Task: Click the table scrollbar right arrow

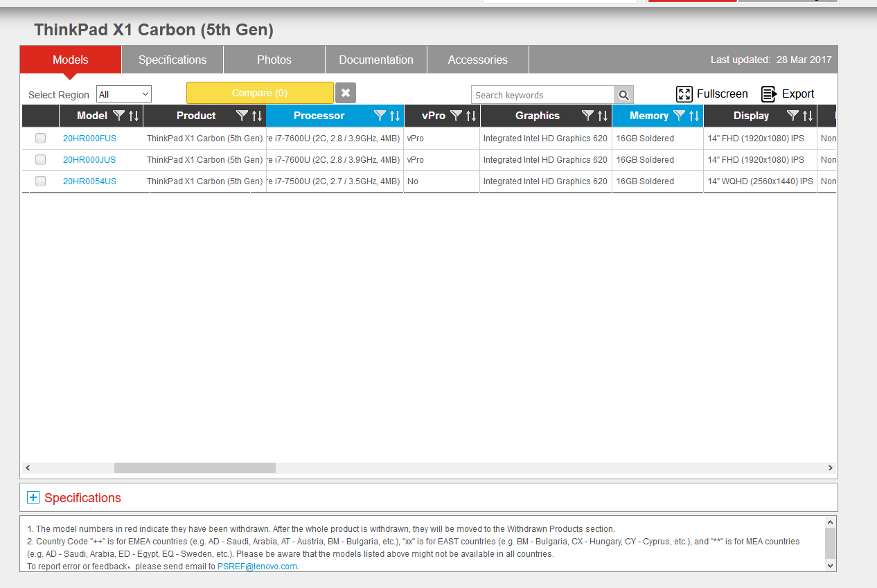Action: click(830, 468)
